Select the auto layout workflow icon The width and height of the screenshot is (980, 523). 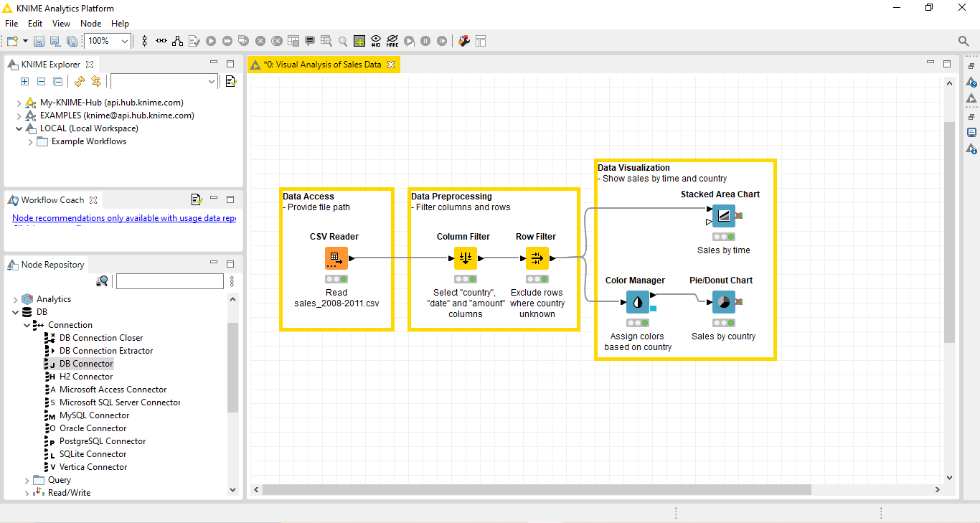[x=177, y=41]
